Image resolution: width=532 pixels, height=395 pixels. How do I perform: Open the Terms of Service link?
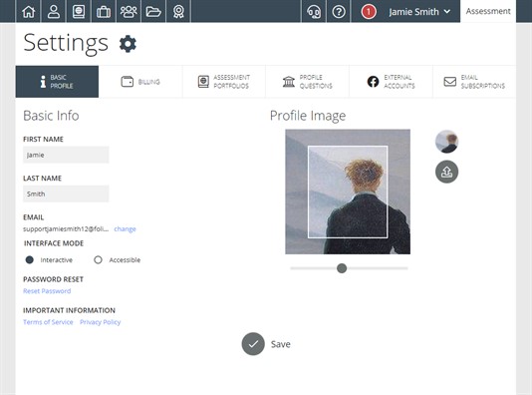point(48,322)
